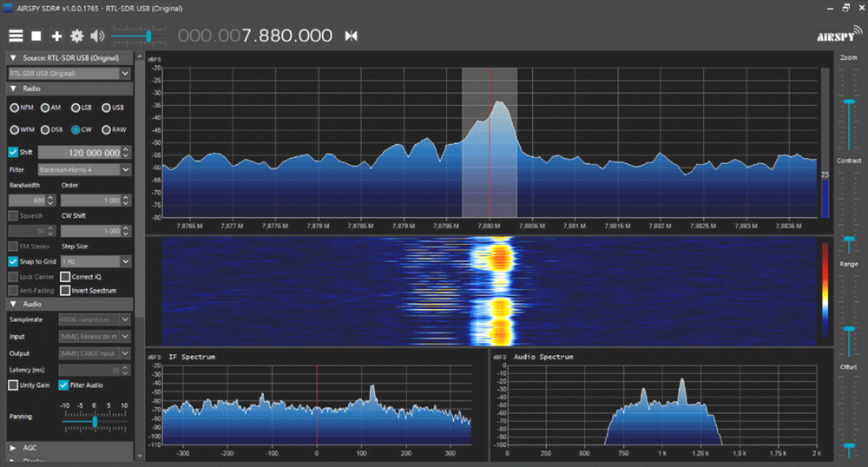
Task: Open the Samplerate dropdown
Action: pos(94,319)
